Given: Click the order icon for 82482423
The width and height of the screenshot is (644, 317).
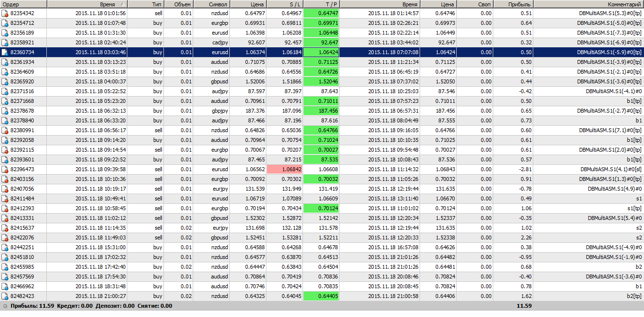Looking at the screenshot, I should point(5,296).
